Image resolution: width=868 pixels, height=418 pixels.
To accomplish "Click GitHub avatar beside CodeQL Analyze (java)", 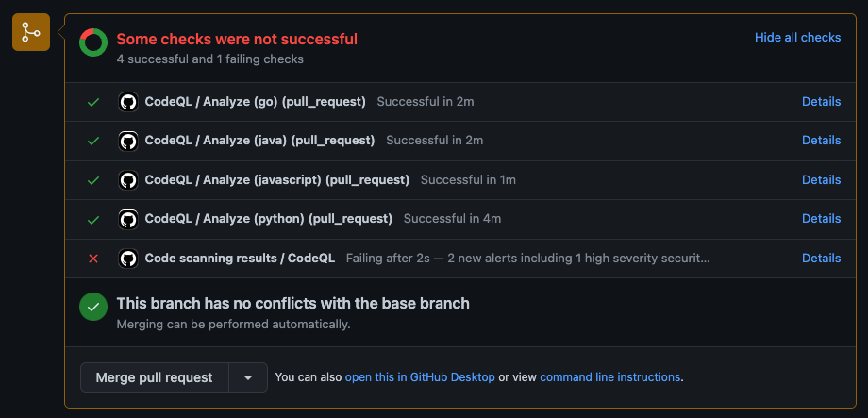I will pos(128,141).
